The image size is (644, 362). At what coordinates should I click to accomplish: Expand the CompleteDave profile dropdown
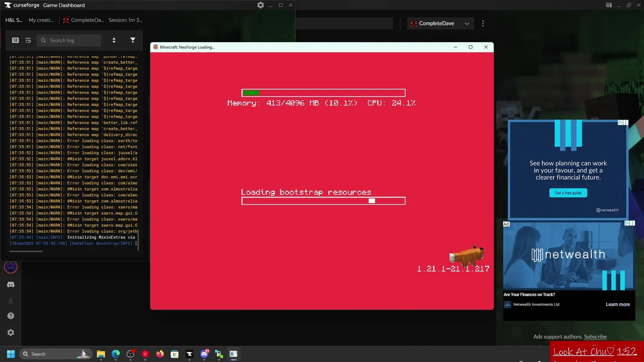coord(440,24)
